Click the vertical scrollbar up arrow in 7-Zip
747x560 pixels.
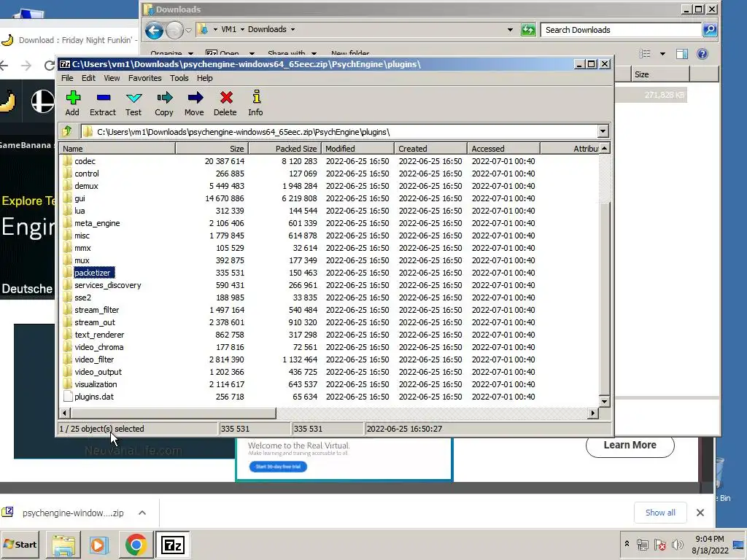point(604,149)
